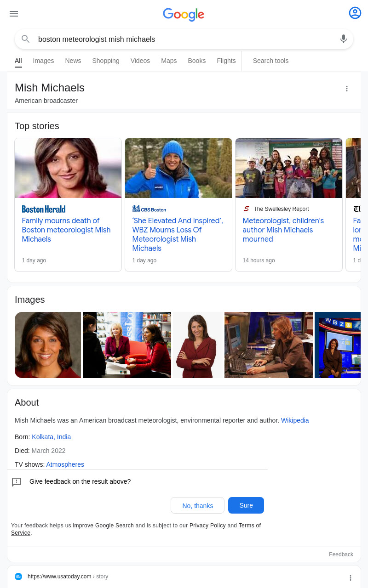Switch to the Images tab
Viewport: 368px width, 588px height.
[x=43, y=61]
